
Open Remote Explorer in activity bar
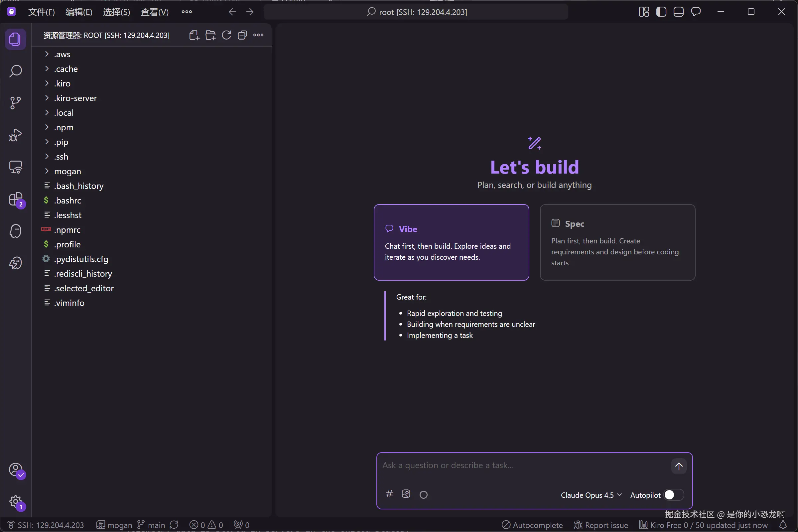pyautogui.click(x=16, y=167)
